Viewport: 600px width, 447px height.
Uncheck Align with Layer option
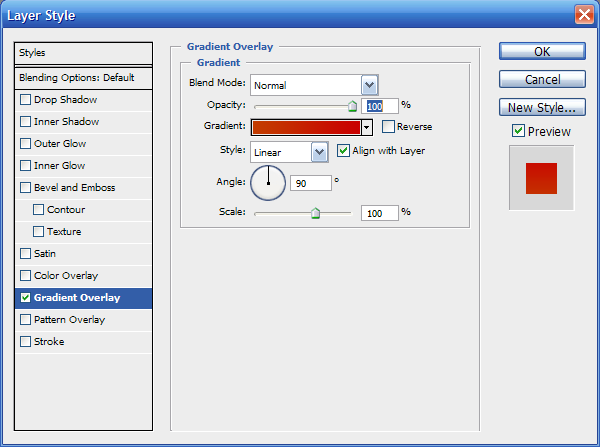click(344, 151)
